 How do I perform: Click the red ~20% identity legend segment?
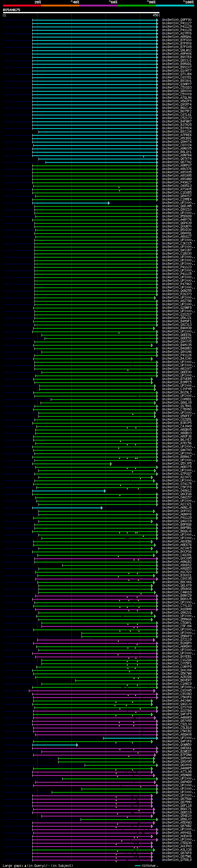[22, 6]
